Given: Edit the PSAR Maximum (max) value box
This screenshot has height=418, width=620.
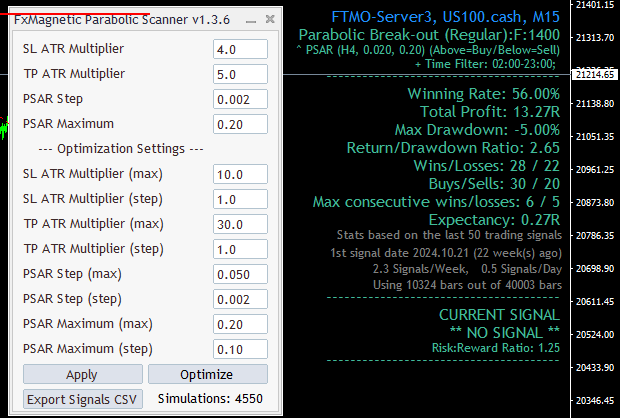Looking at the screenshot, I should [240, 324].
